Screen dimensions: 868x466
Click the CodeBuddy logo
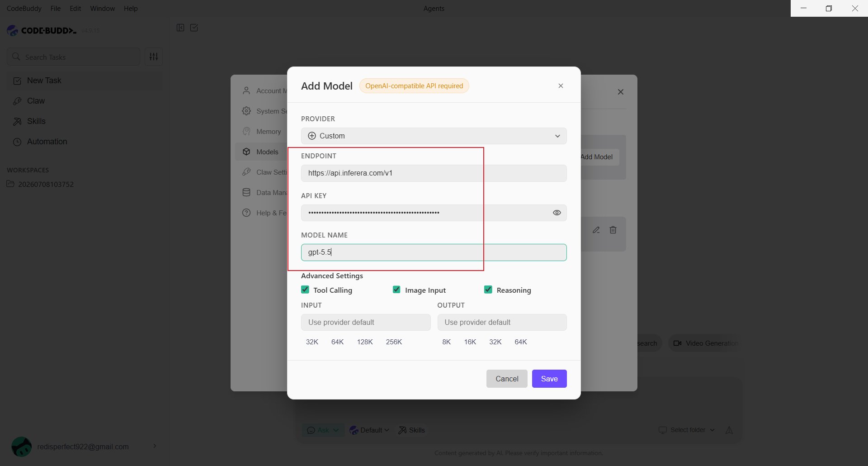(42, 30)
